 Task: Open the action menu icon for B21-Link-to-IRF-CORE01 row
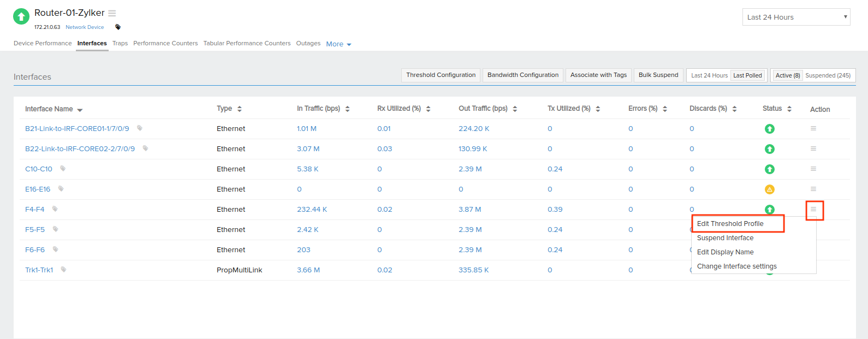click(x=813, y=128)
